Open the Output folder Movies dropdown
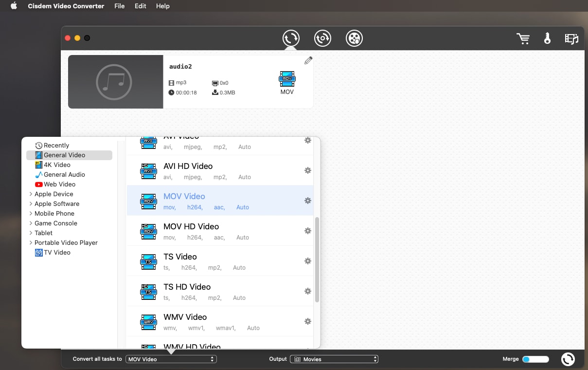The image size is (588, 370). (334, 359)
